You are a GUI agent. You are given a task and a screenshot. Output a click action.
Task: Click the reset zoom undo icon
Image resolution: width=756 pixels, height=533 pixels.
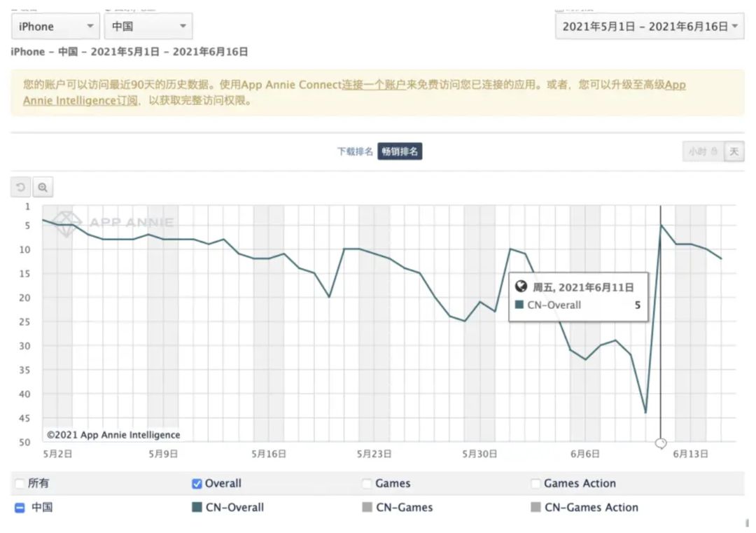pyautogui.click(x=21, y=187)
